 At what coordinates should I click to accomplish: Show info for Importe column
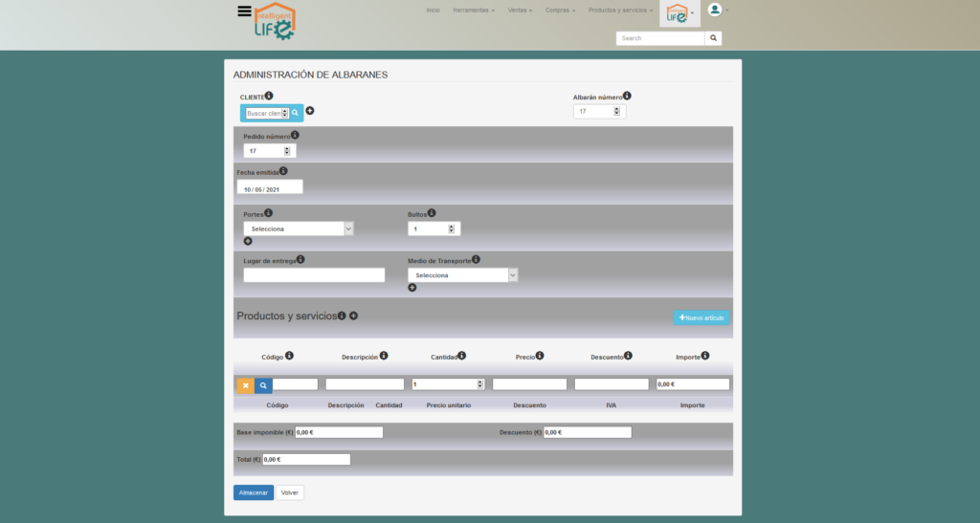705,356
